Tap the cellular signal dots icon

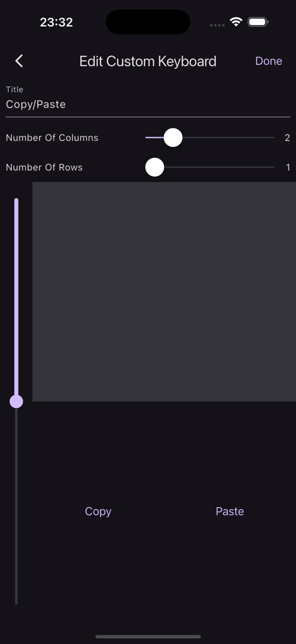(217, 25)
